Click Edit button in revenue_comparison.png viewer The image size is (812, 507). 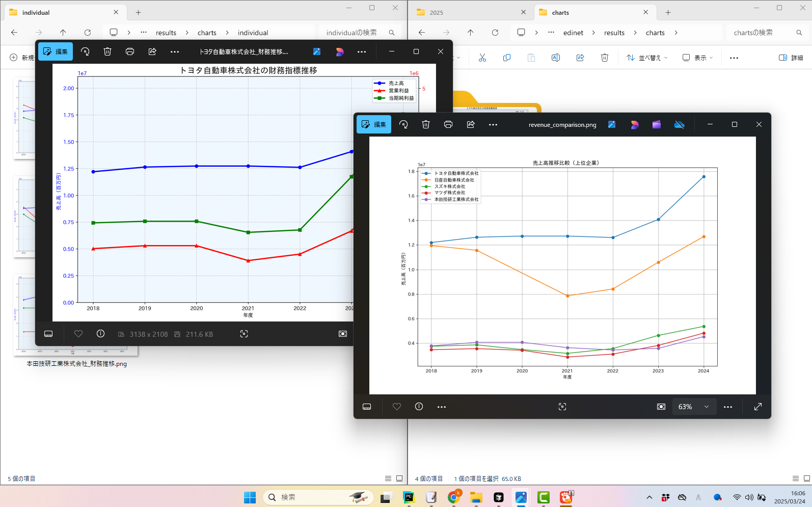374,124
